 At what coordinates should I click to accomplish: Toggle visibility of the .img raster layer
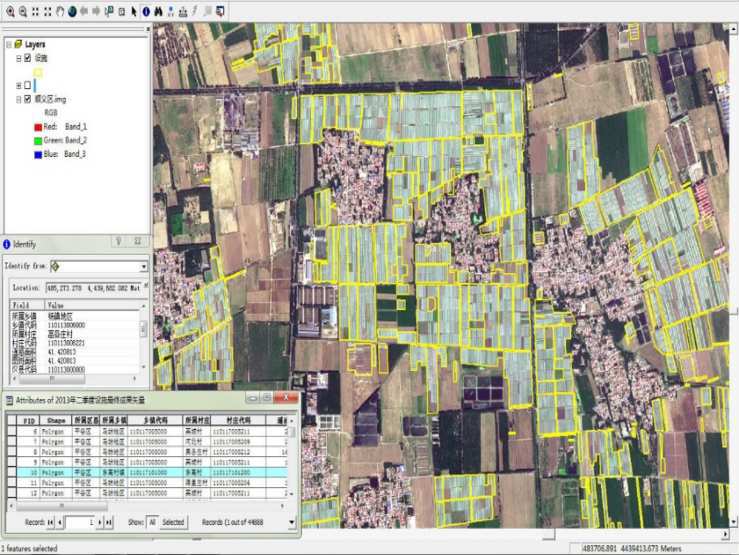point(28,99)
